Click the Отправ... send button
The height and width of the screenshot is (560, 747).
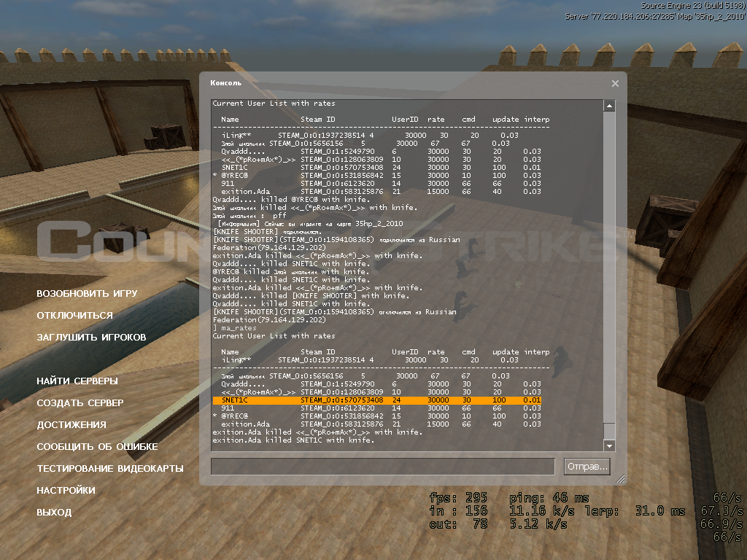pyautogui.click(x=587, y=467)
